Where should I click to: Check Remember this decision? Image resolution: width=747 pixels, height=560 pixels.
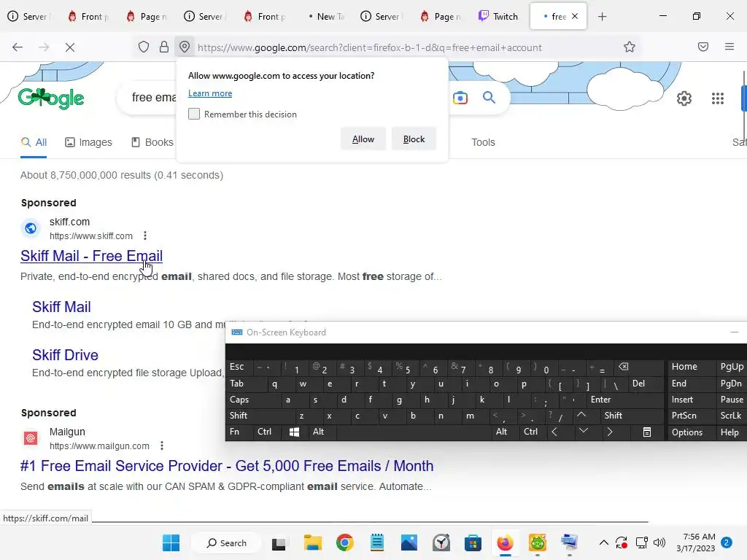[x=194, y=114]
